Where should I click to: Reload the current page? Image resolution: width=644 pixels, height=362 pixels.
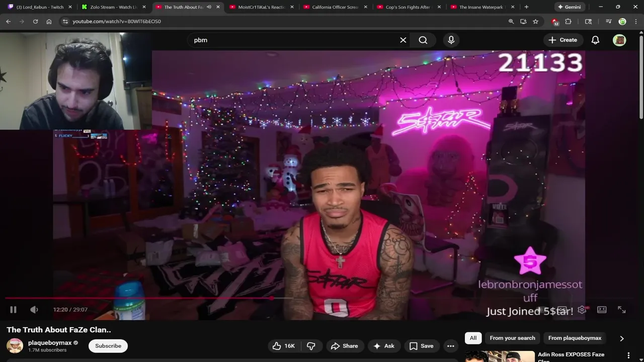pyautogui.click(x=35, y=22)
